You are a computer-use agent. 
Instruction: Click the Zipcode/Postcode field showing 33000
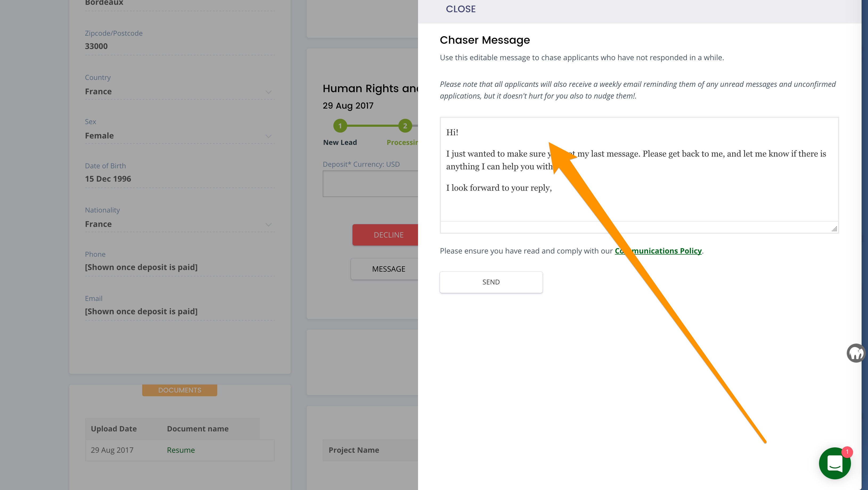tap(180, 46)
